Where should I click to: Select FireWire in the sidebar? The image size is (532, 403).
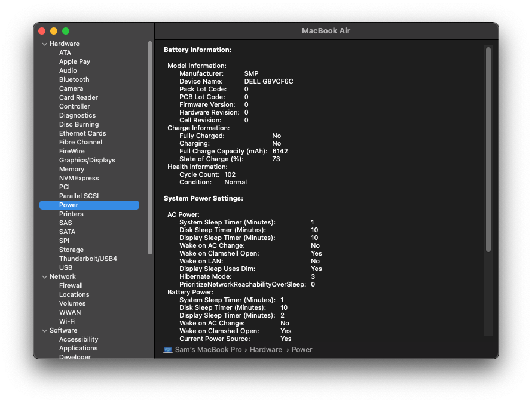coord(72,151)
